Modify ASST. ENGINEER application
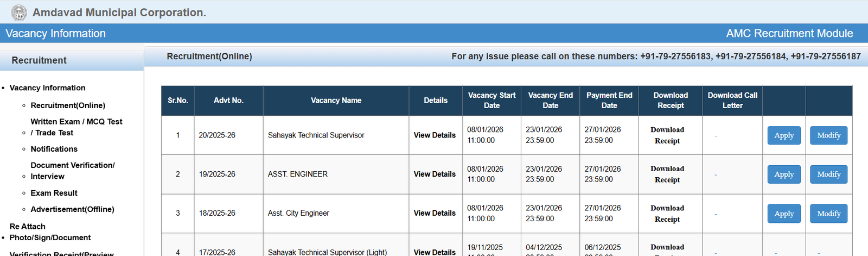The width and height of the screenshot is (868, 256). pos(828,174)
